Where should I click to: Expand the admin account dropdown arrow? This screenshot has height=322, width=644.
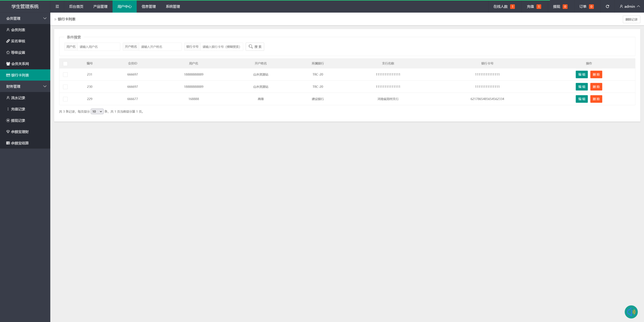(x=638, y=7)
